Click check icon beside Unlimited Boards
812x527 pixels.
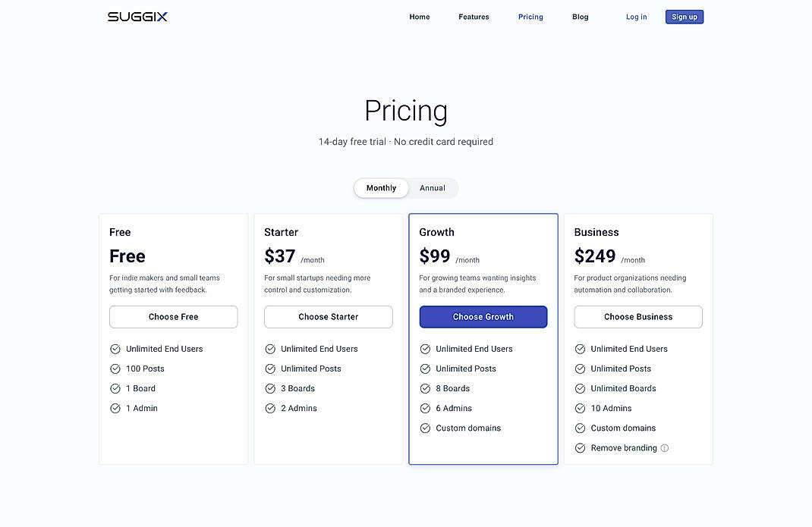click(580, 389)
